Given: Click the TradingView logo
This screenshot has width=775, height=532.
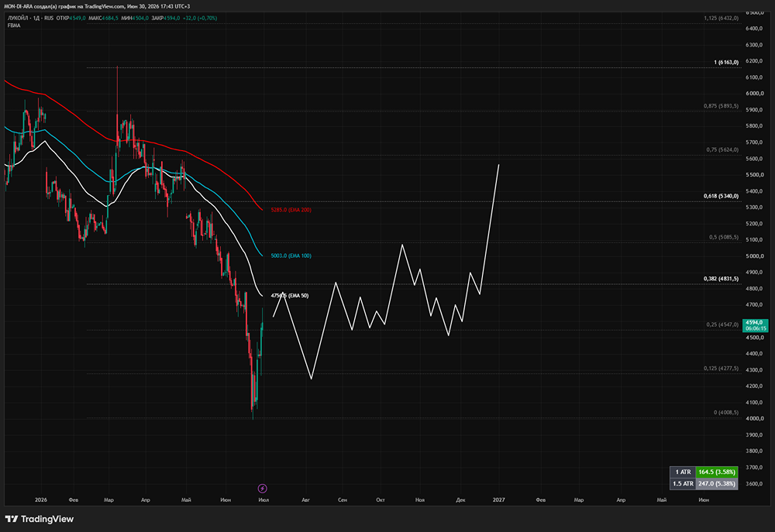Looking at the screenshot, I should [40, 519].
